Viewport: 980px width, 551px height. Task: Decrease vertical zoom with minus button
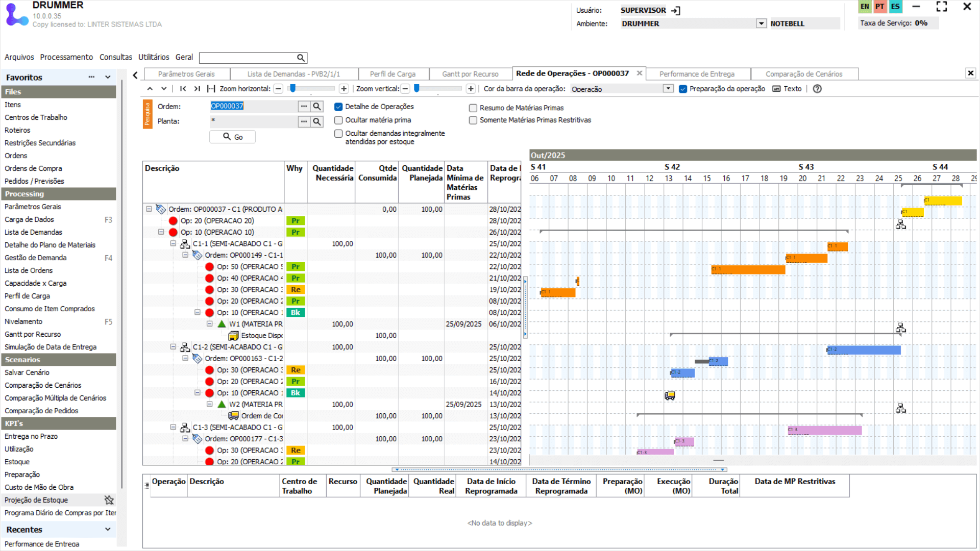[x=405, y=89]
